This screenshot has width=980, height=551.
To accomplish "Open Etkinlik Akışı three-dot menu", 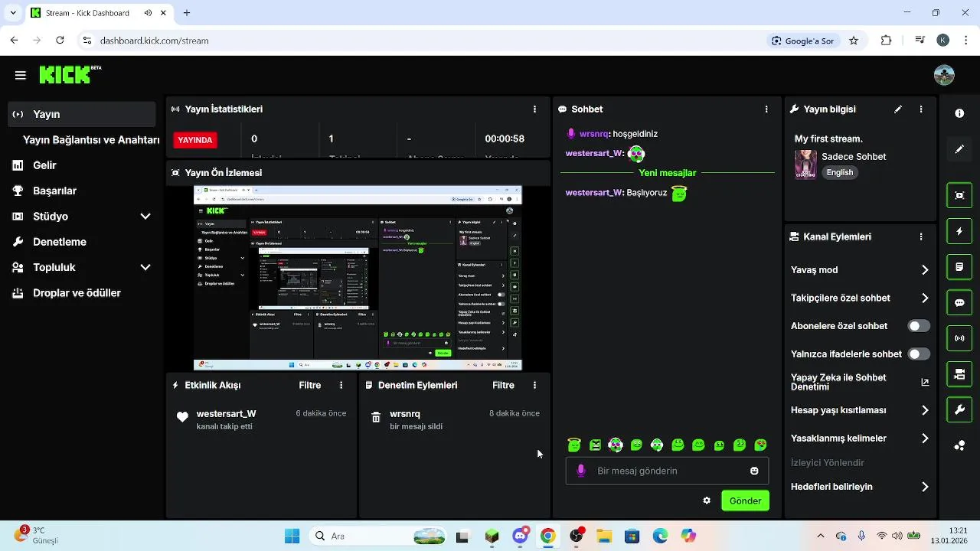I will pyautogui.click(x=341, y=386).
